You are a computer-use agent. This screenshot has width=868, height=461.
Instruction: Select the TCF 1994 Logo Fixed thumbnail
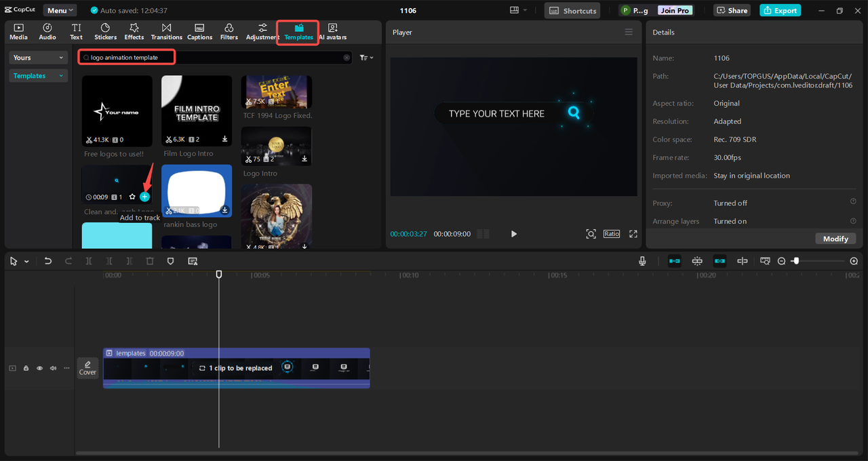[x=277, y=92]
